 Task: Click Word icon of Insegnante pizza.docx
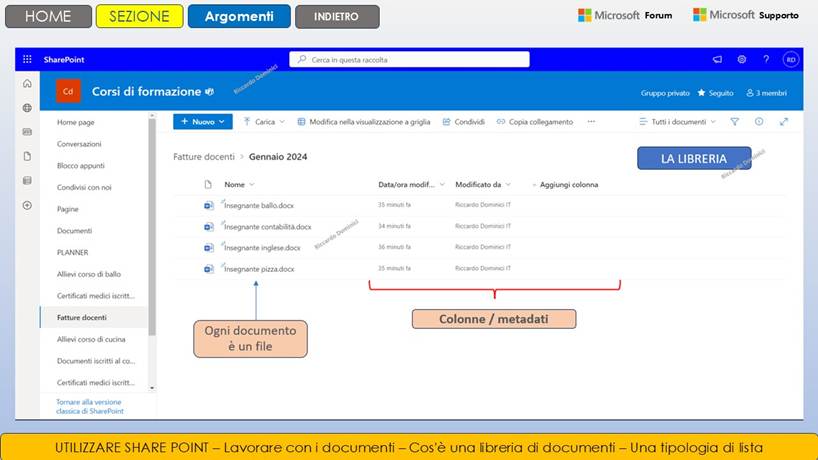coord(208,269)
